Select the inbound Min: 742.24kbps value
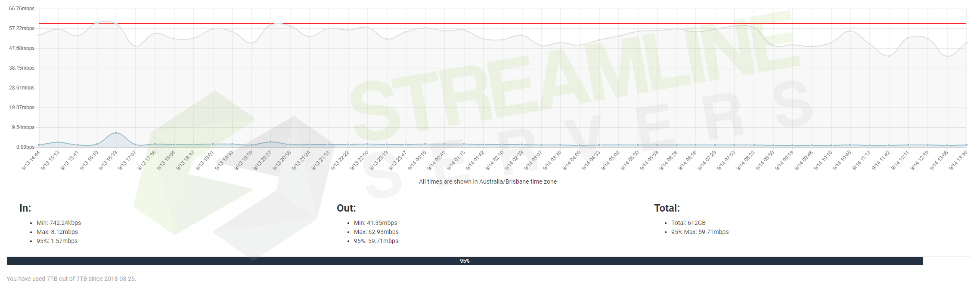 tap(59, 223)
